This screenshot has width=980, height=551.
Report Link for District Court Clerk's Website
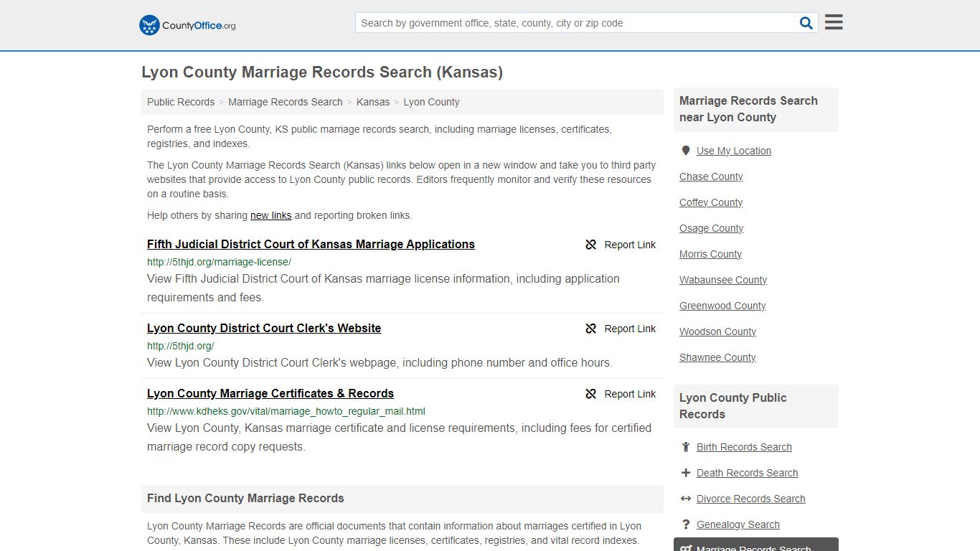(x=621, y=329)
